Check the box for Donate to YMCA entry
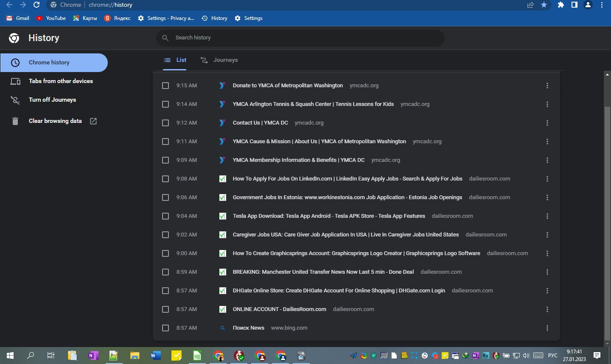 [165, 86]
